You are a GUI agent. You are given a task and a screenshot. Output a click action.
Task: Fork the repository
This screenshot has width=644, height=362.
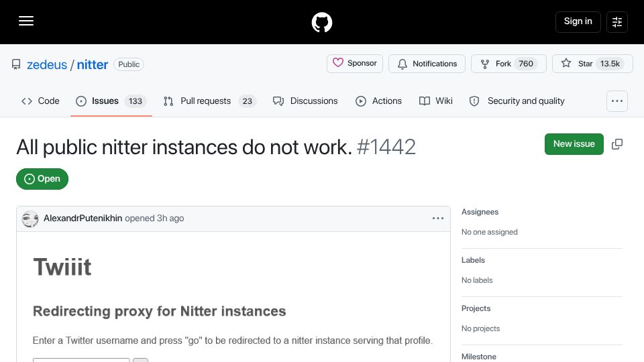pos(508,64)
